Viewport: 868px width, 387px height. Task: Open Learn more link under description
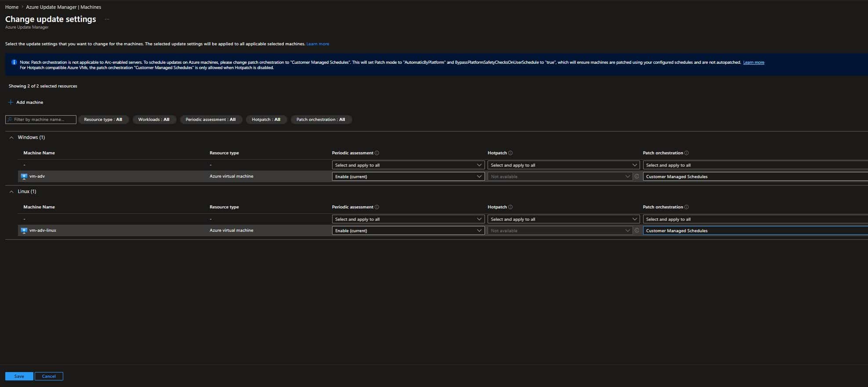pos(318,44)
